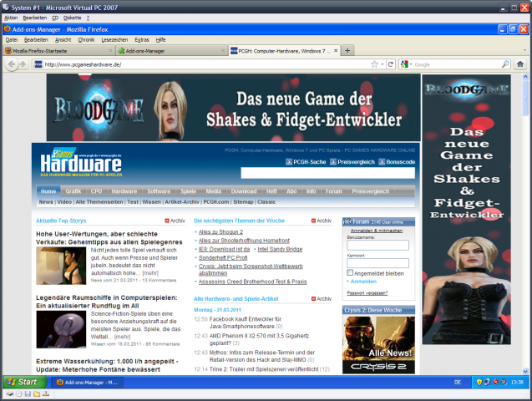Viewport: 532px width, 401px height.
Task: Click the Archiv icon beside Themen der Woche
Action: (x=313, y=221)
